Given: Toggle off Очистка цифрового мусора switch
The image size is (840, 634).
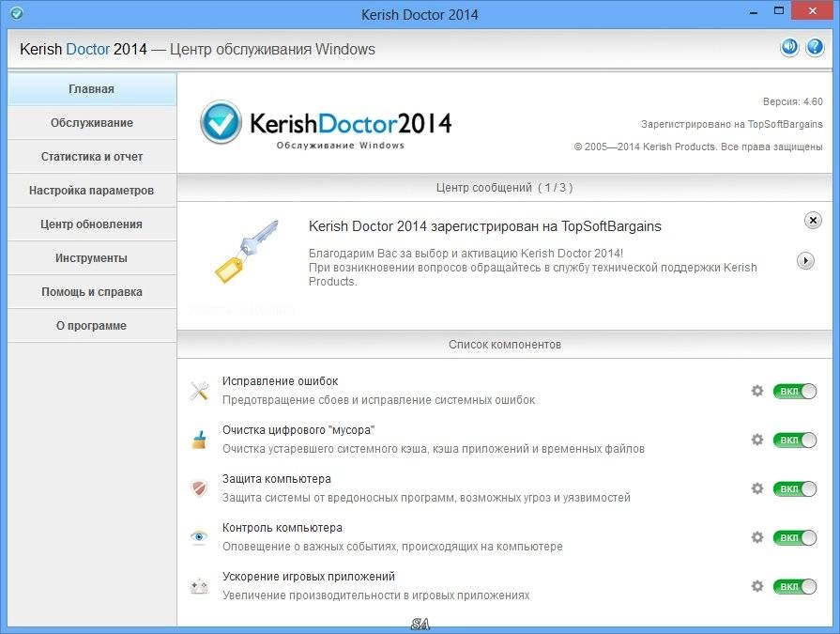Looking at the screenshot, I should (794, 440).
